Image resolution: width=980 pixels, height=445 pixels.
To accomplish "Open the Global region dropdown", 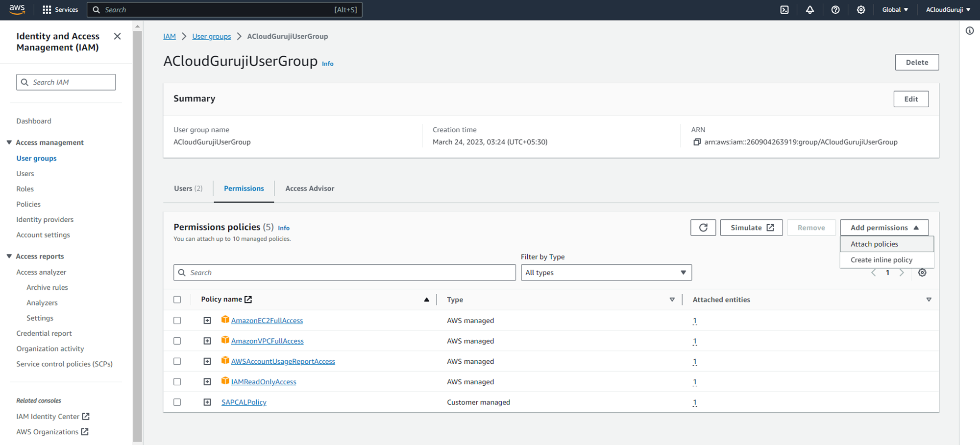I will click(895, 10).
